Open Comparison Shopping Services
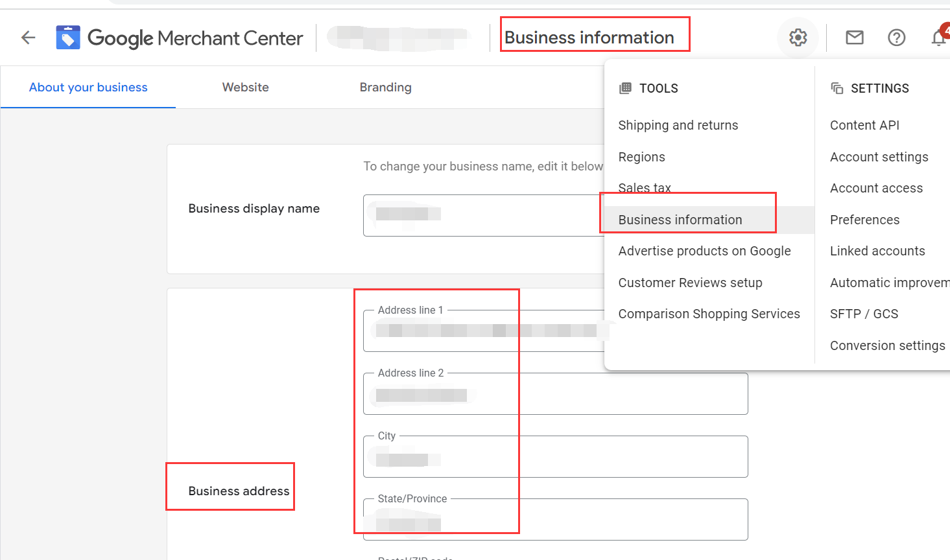Screen dimensions: 950x560 [x=709, y=313]
